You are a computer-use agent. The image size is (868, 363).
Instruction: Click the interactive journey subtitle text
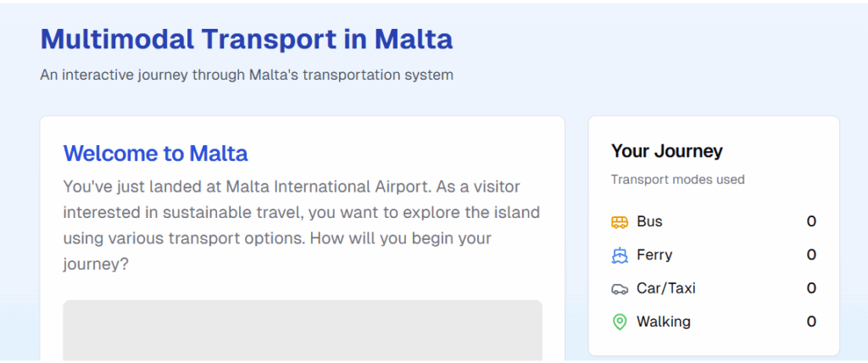[x=247, y=75]
